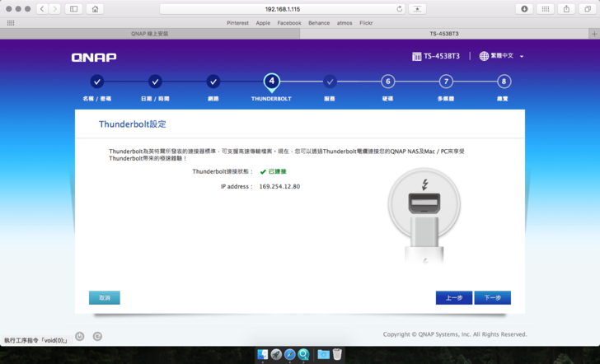Jump to step 6 in the wizard
The height and width of the screenshot is (364, 600).
point(387,82)
